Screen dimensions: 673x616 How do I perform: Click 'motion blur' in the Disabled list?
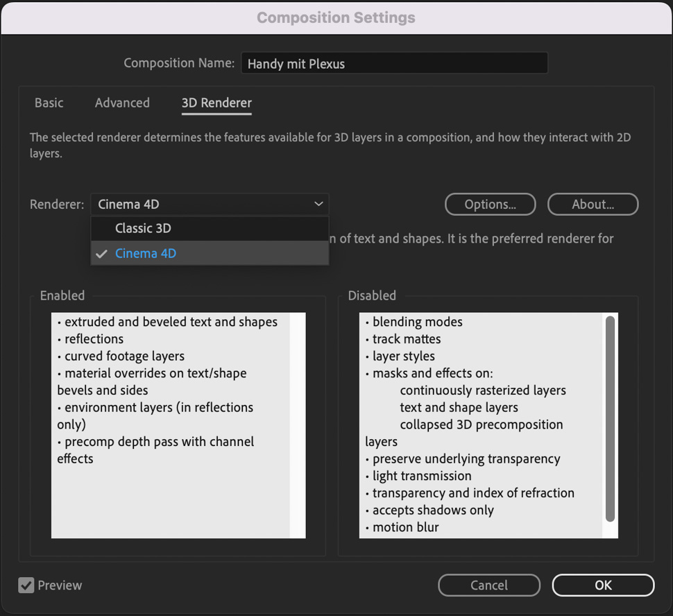click(405, 527)
